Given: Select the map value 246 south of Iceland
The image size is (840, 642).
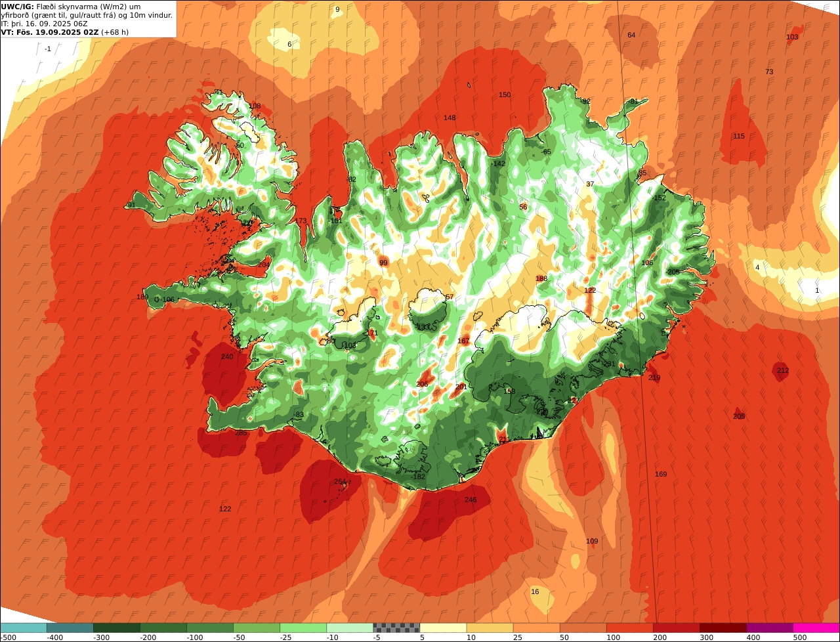Looking at the screenshot, I should tap(471, 500).
